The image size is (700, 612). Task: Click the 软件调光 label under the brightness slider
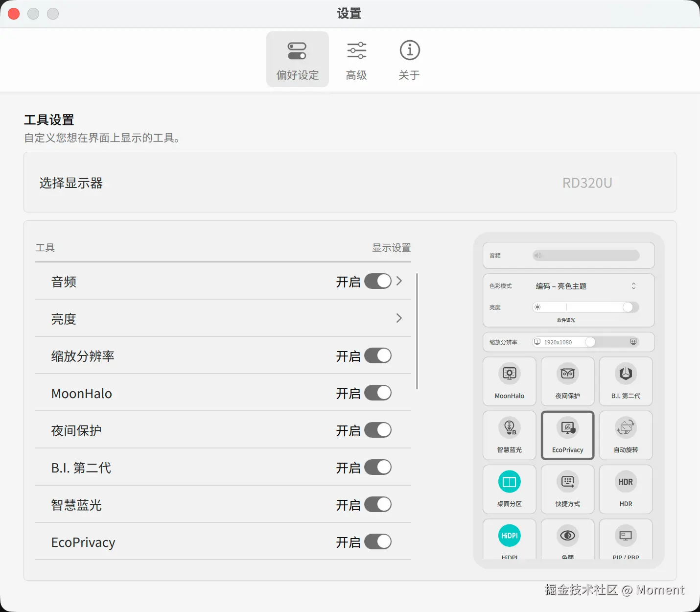(x=566, y=320)
